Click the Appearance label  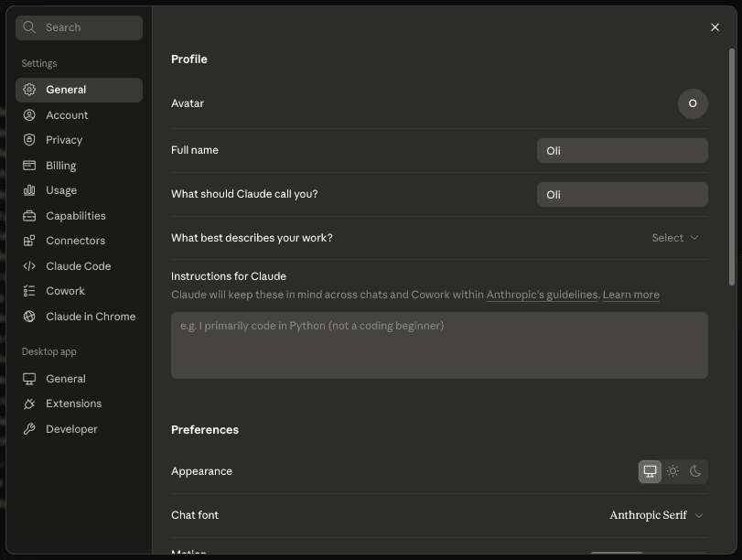point(201,471)
